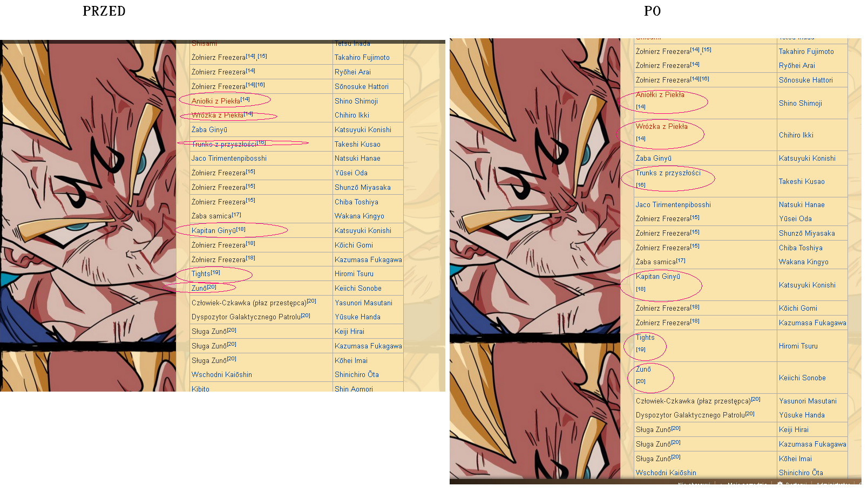Open Shinichiro Ōta link in PO screenshot
The height and width of the screenshot is (493, 868).
pyautogui.click(x=801, y=473)
